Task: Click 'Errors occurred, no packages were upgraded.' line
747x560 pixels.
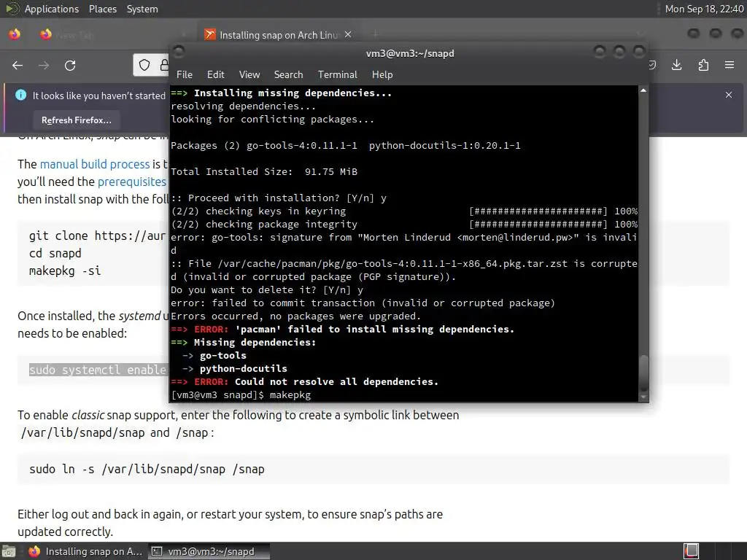Action: coord(296,316)
